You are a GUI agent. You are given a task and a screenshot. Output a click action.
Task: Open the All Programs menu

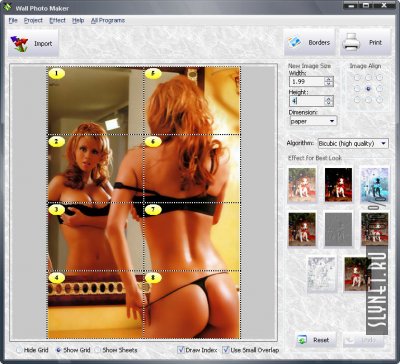[x=108, y=20]
